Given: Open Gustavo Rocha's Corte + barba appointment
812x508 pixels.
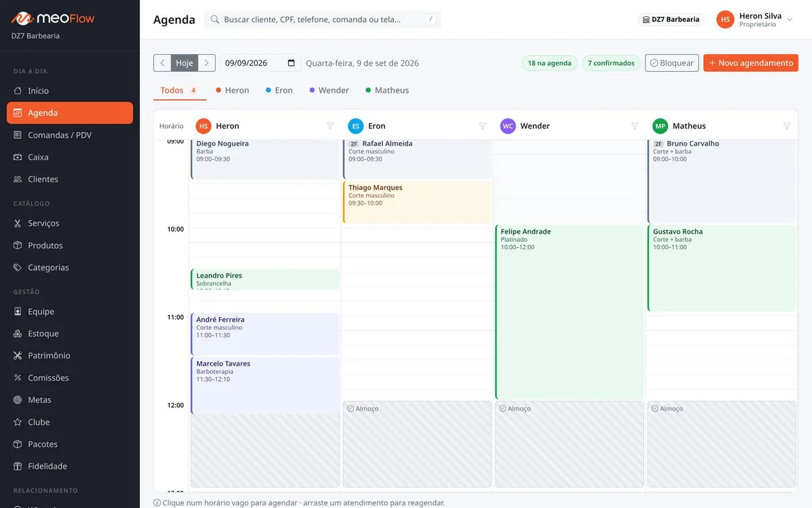Looking at the screenshot, I should click(x=722, y=268).
